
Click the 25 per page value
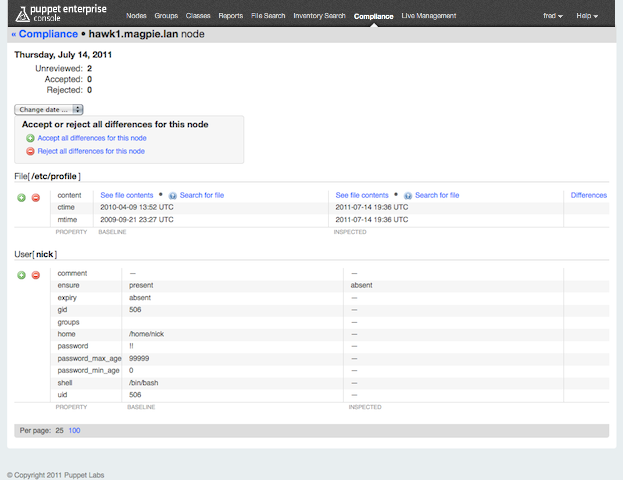click(59, 431)
